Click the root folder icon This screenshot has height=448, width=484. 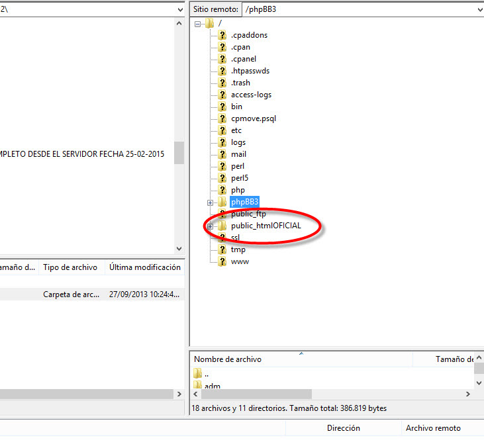click(210, 23)
